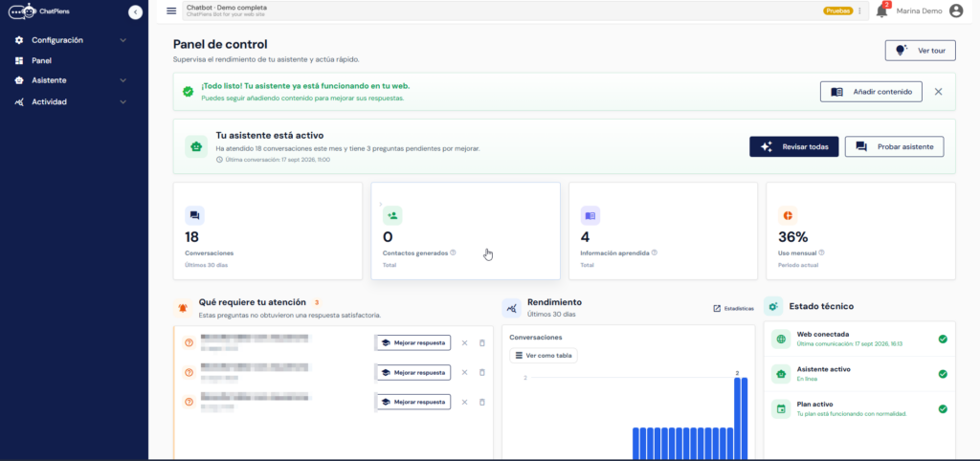The width and height of the screenshot is (980, 461).
Task: Click the Plan activo calendar icon
Action: (x=781, y=409)
